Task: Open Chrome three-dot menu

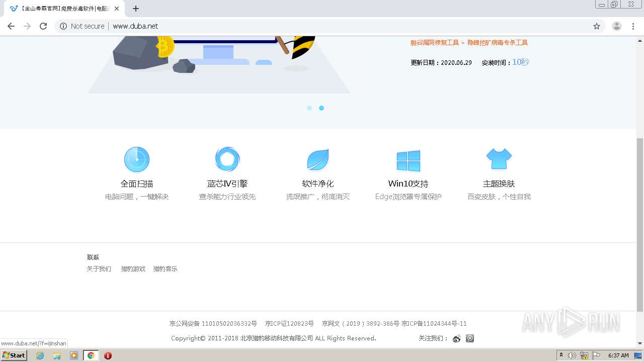Action: (633, 26)
